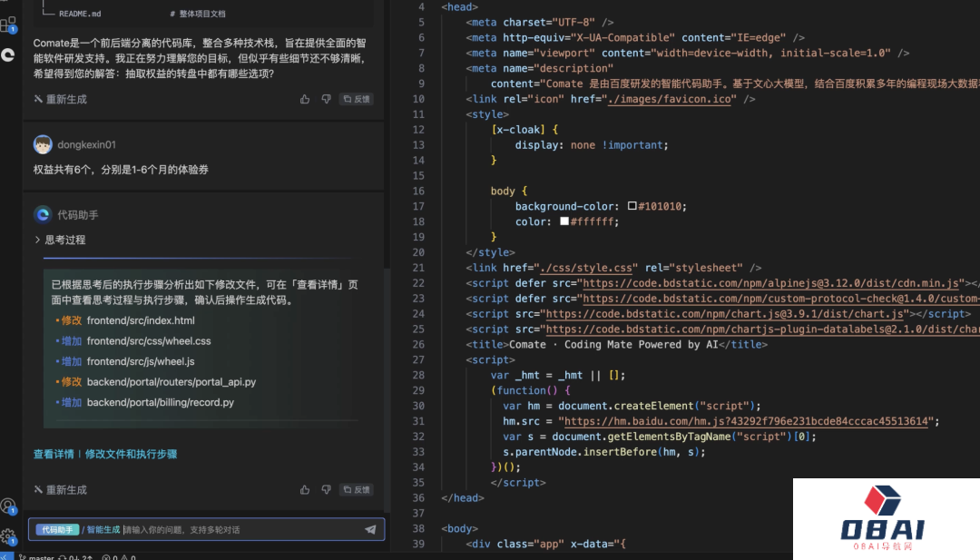Click 反馈 button under the latest response
Viewport: 980px width, 560px height.
click(357, 489)
